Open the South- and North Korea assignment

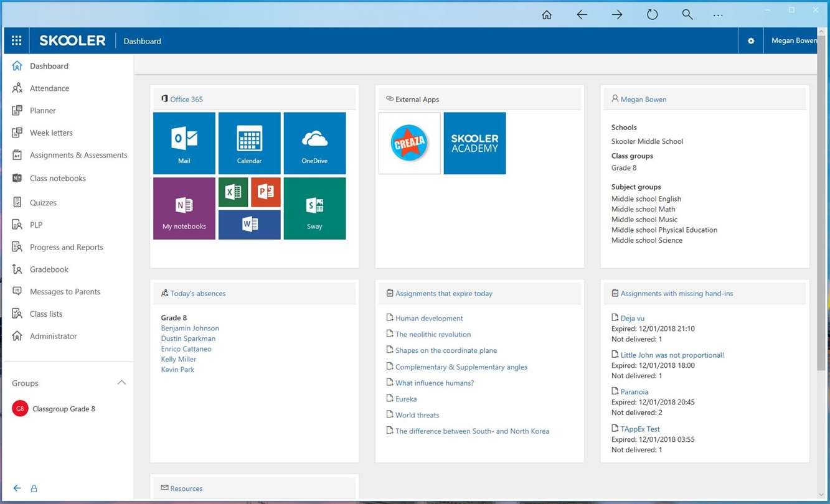click(472, 431)
